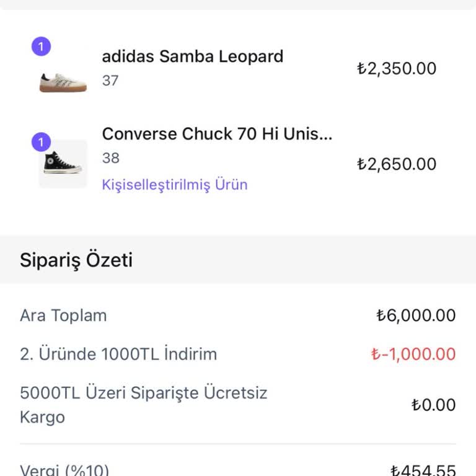The image size is (476, 476).
Task: Select size 37 under adidas Samba
Action: (110, 81)
